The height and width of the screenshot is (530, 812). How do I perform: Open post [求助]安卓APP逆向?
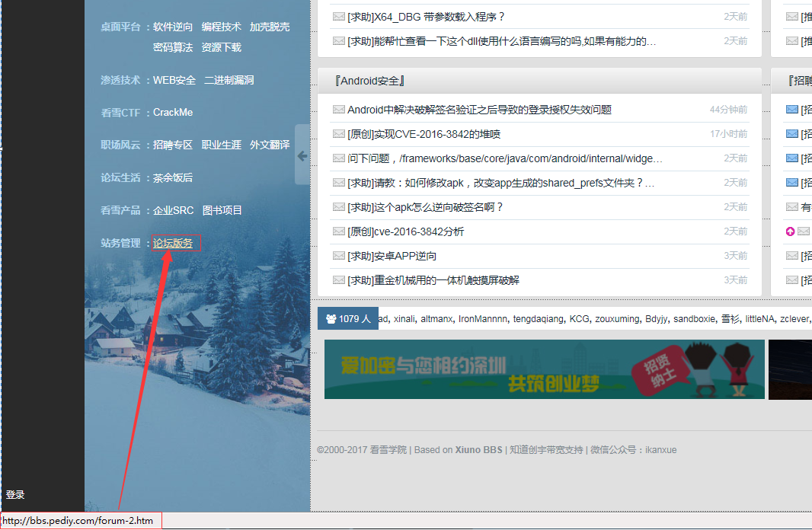392,256
